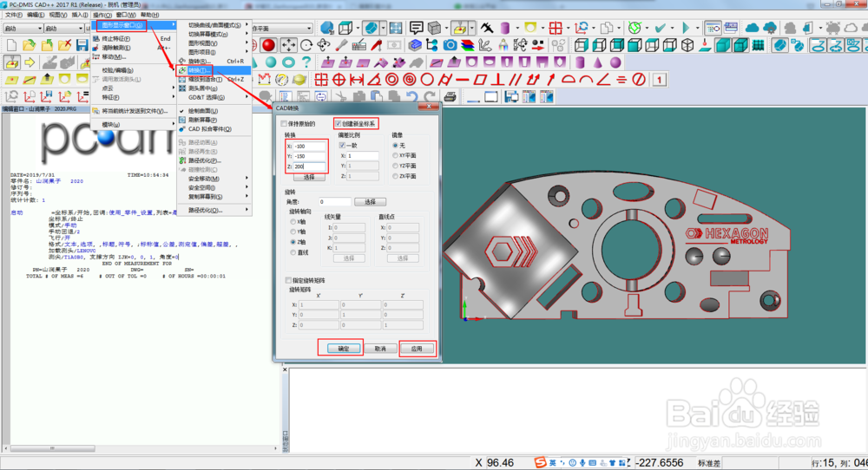
Task: Expand the 模块 submenu
Action: point(134,124)
